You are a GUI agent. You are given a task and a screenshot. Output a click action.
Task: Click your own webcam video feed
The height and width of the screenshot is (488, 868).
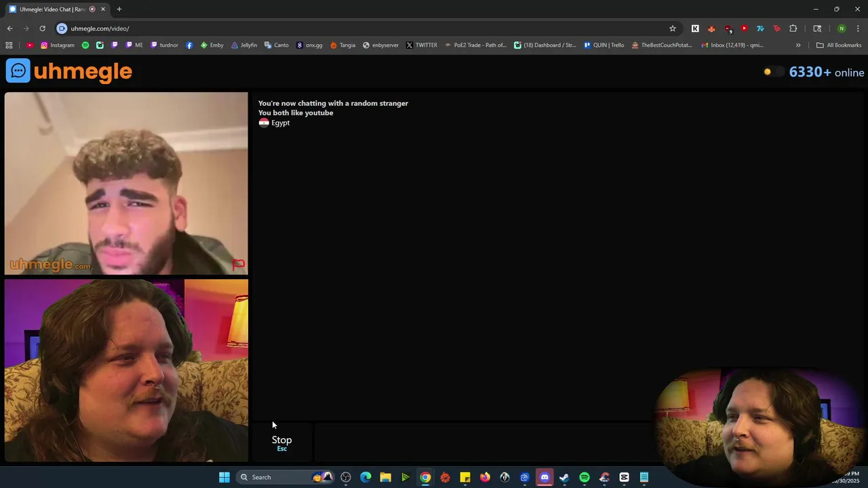pyautogui.click(x=126, y=371)
